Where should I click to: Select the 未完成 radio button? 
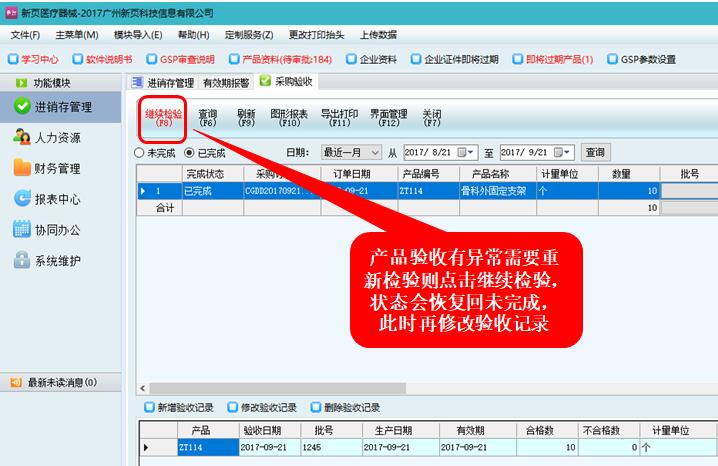coord(140,153)
